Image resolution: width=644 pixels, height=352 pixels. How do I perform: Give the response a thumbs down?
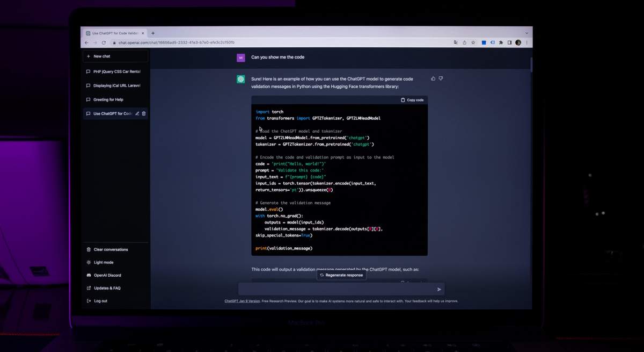[x=441, y=78]
